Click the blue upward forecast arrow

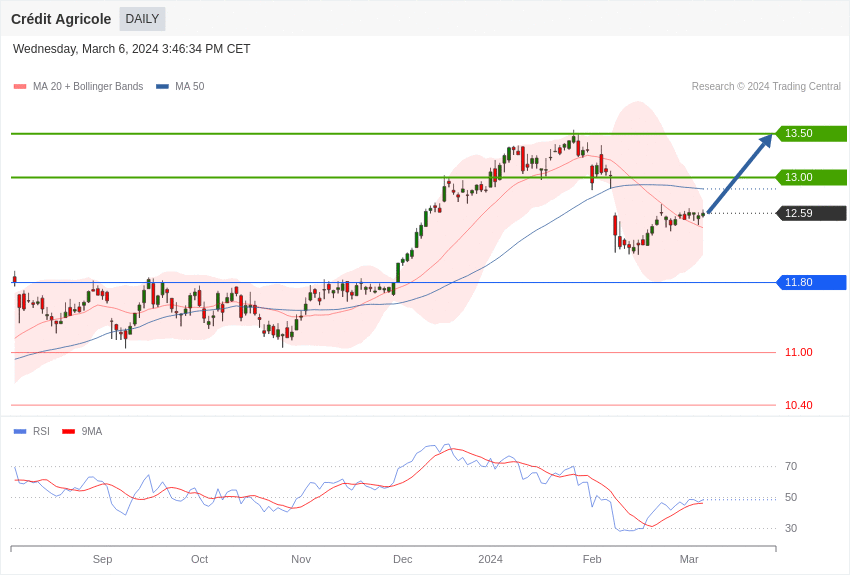click(740, 173)
